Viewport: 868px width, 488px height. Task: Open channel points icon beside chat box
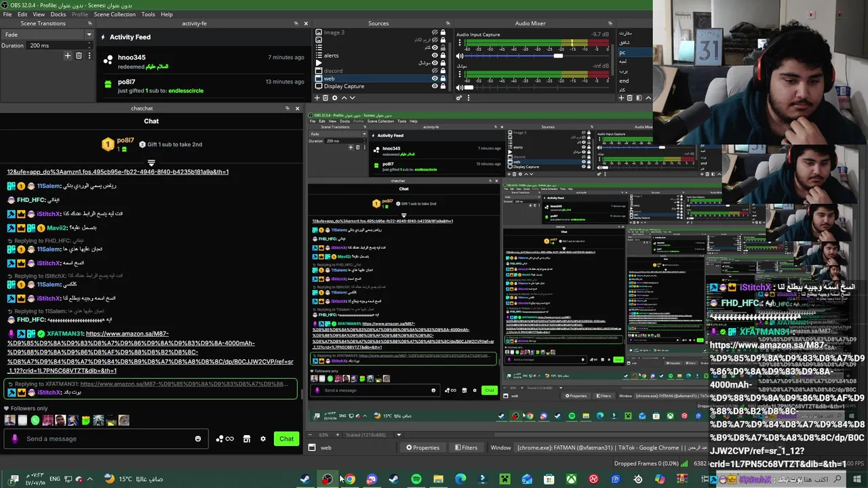tap(224, 439)
